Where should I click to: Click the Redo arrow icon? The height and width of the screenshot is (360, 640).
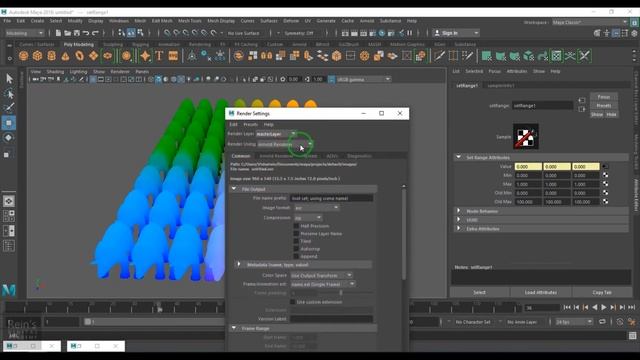pos(96,33)
